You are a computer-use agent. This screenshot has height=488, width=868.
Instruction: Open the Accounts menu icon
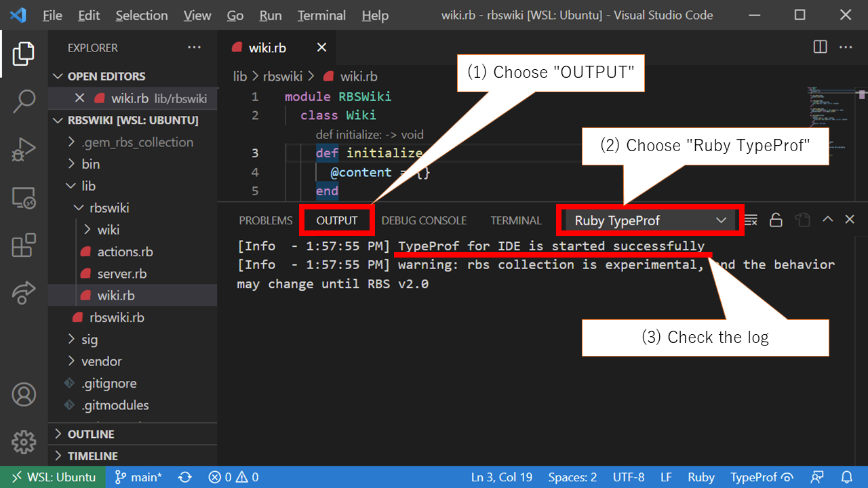click(x=23, y=394)
